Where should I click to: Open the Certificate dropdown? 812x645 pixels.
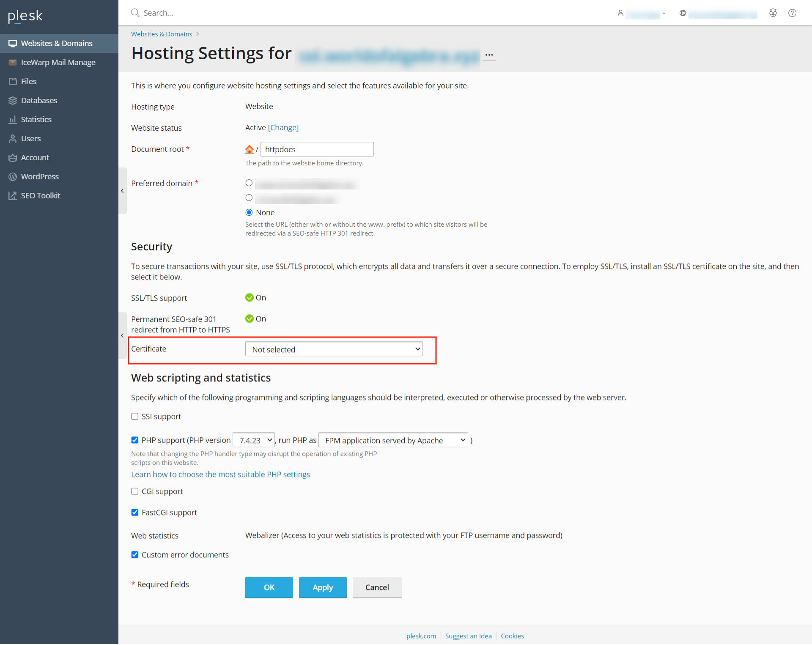[x=334, y=349]
